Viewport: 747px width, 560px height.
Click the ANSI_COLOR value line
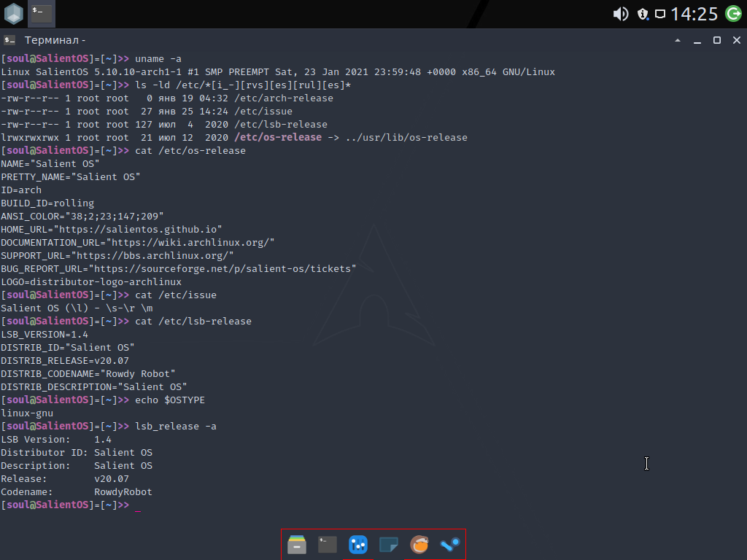82,216
